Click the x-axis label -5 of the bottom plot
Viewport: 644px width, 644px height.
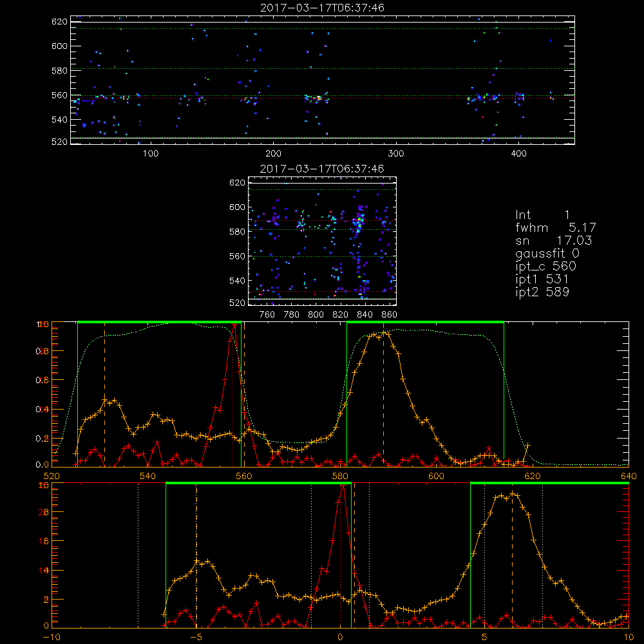pos(196,638)
